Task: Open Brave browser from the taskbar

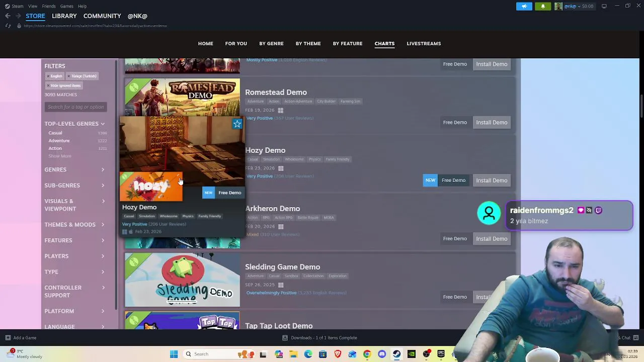Action: [338, 354]
